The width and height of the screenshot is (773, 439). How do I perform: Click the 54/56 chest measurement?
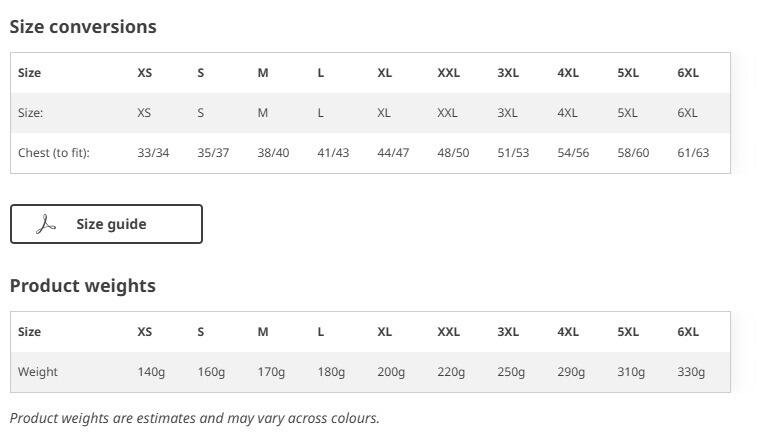(x=573, y=153)
